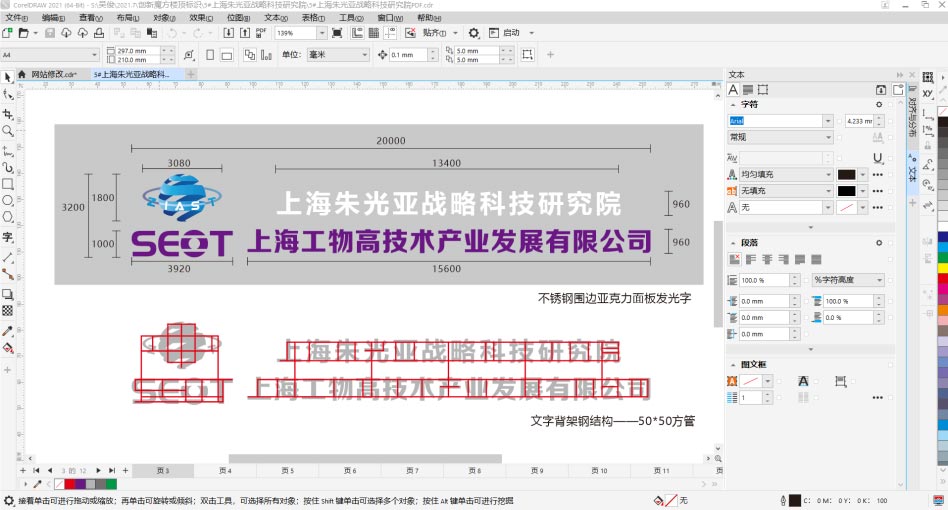Select the Rectangle tool

point(7,184)
